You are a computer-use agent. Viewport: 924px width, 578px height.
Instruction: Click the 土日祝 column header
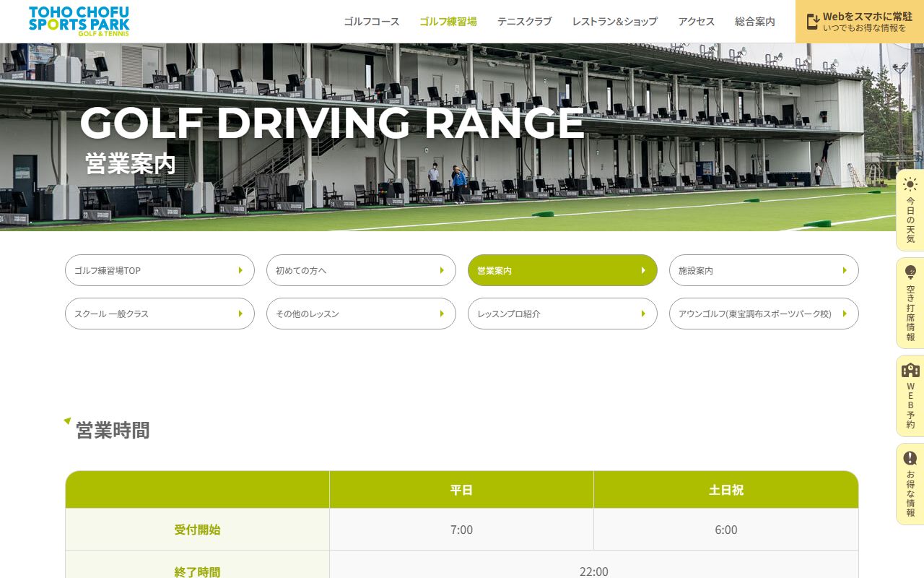(726, 490)
